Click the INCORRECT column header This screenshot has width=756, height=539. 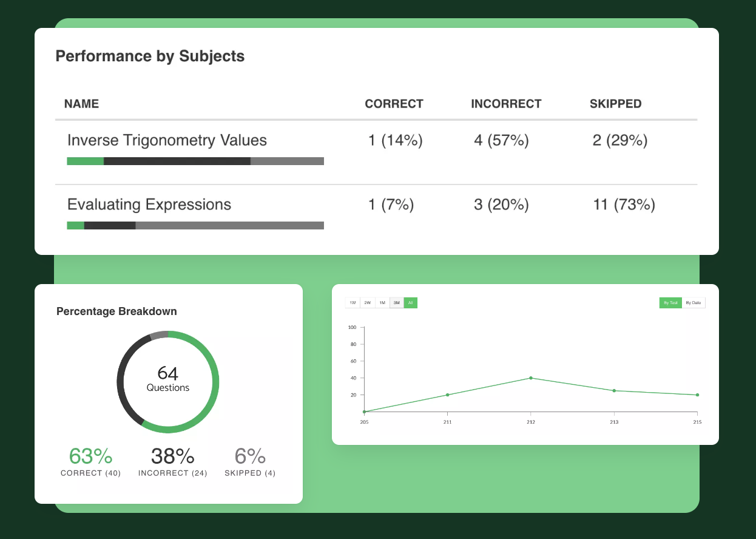506,104
